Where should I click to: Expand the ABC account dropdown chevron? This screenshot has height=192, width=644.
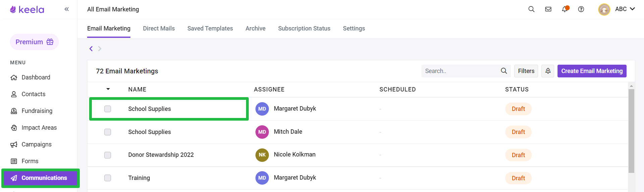[632, 9]
